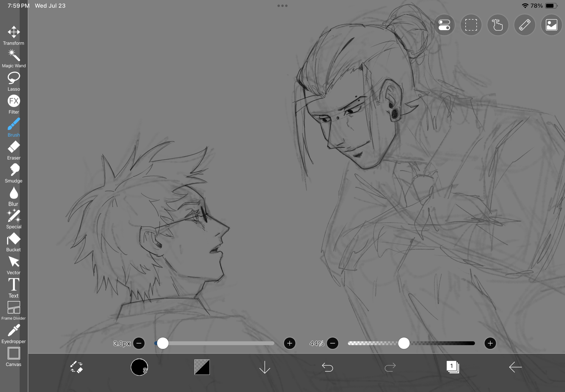Open the three-dot multitasking menu
Image resolution: width=565 pixels, height=392 pixels.
(282, 6)
